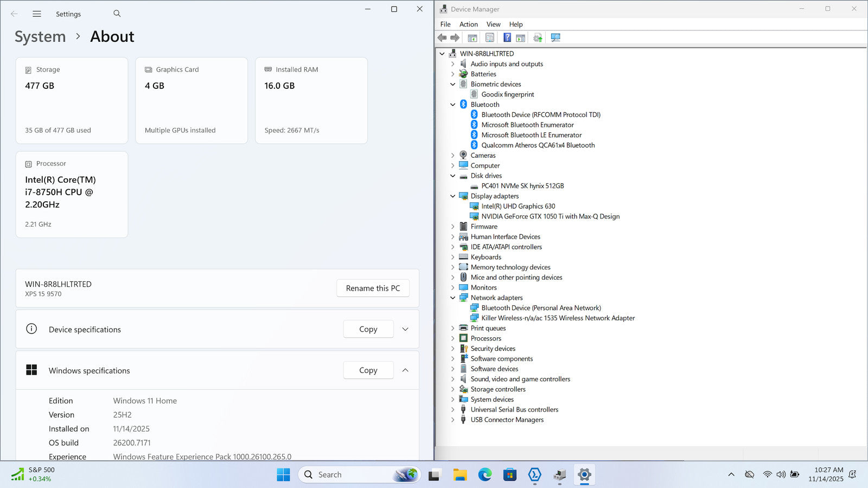Click Show/Hide Console Tree toolbar icon

click(x=473, y=37)
